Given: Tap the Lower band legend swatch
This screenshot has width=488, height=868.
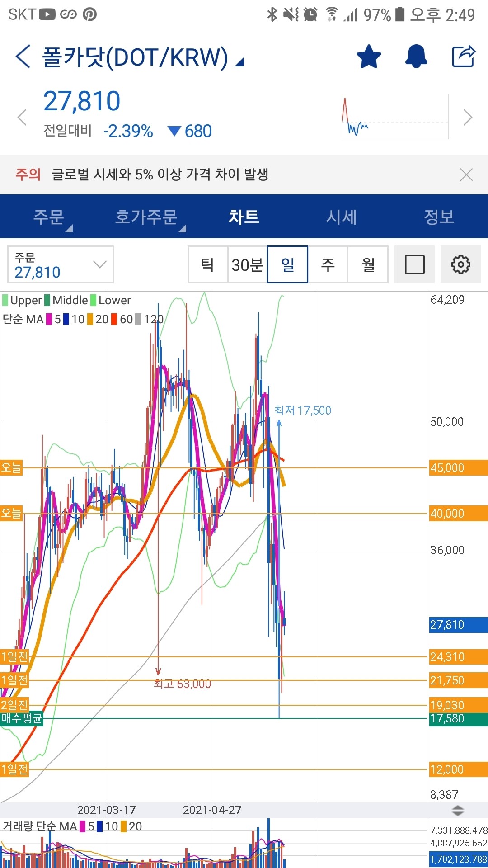Looking at the screenshot, I should tap(94, 300).
